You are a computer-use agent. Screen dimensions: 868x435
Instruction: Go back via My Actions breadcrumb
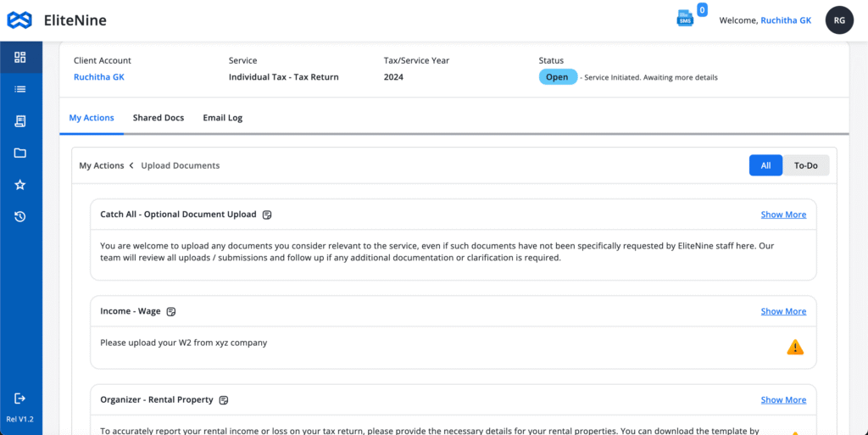(102, 165)
